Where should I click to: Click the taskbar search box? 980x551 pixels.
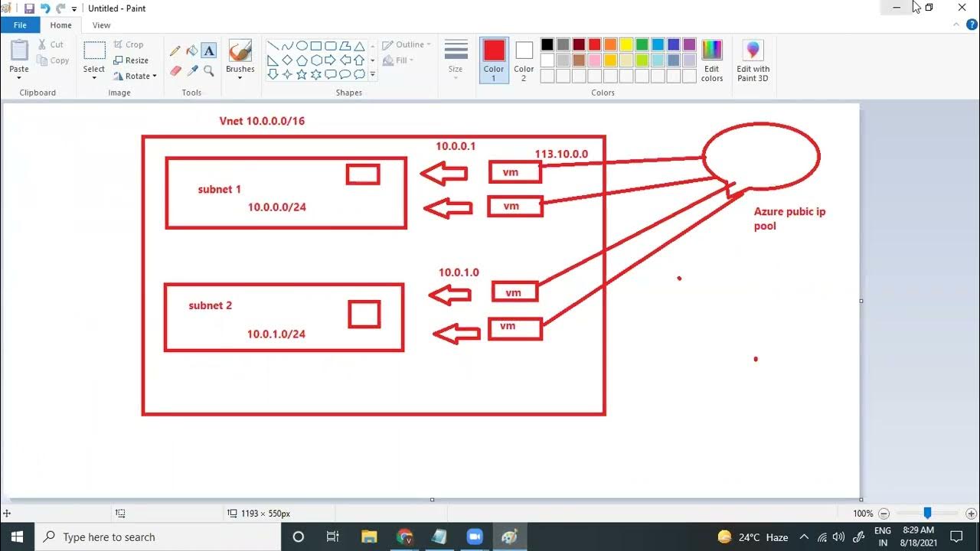click(x=158, y=536)
